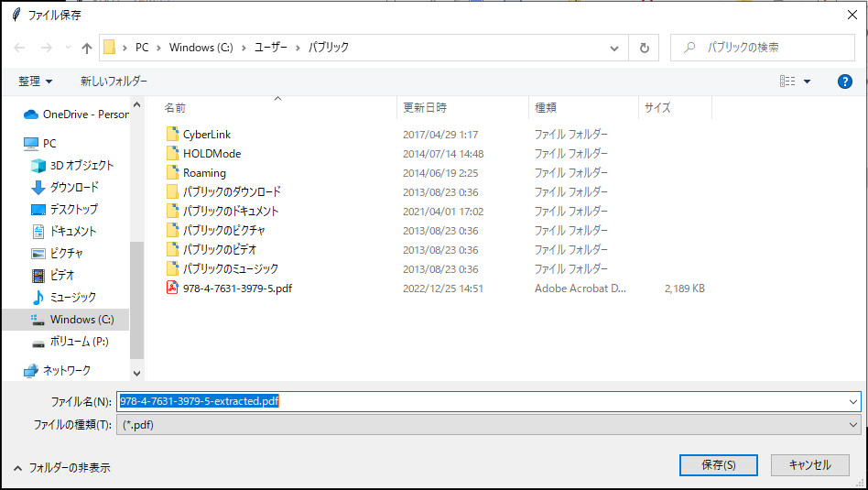Click the パブリックの検索 search field
Viewport: 868px width, 490px height.
pos(769,48)
